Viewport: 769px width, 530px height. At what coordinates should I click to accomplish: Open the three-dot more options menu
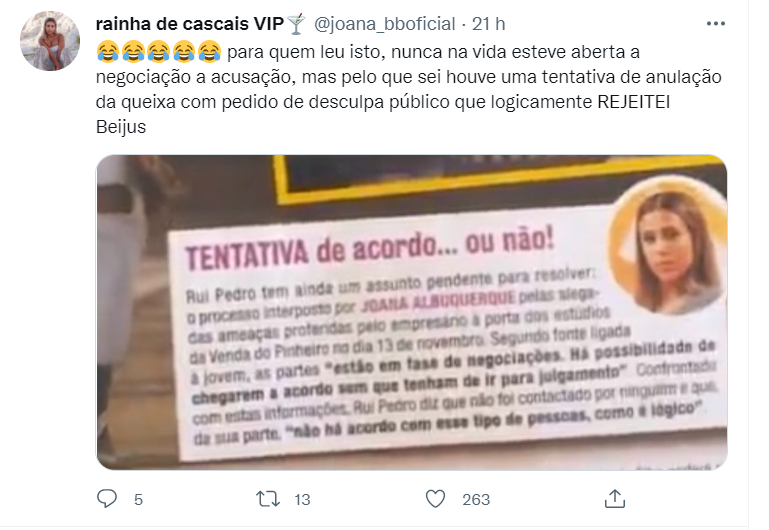716,24
